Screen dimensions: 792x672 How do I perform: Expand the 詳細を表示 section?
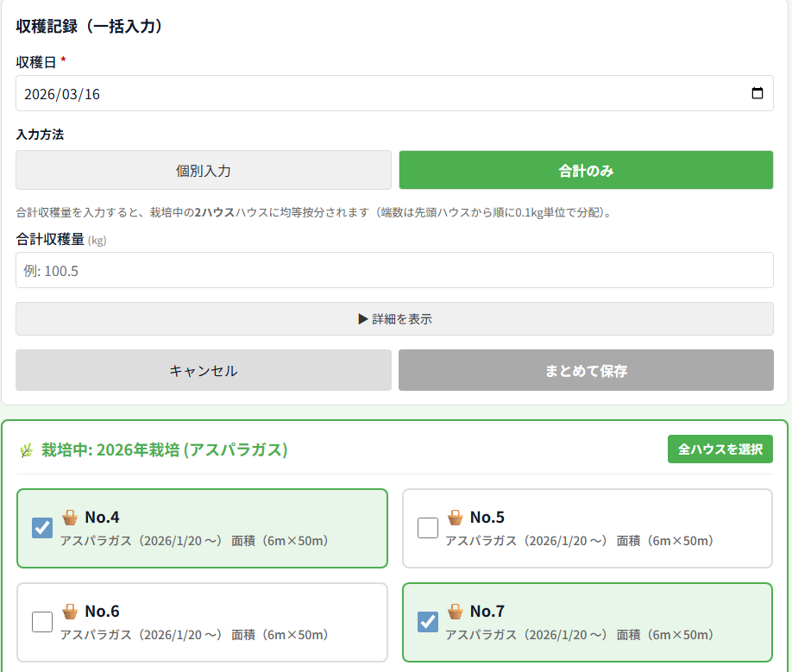[394, 319]
